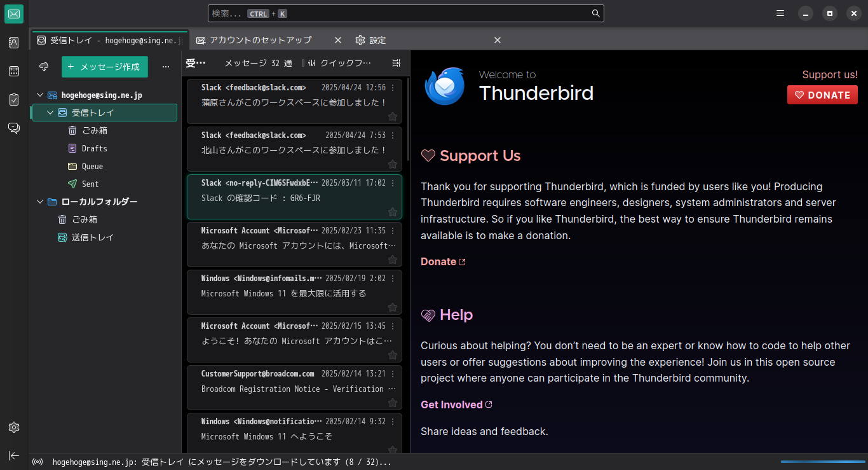This screenshot has width=868, height=470.
Task: Click the scrollbar thumb in the message list
Action: [408, 119]
